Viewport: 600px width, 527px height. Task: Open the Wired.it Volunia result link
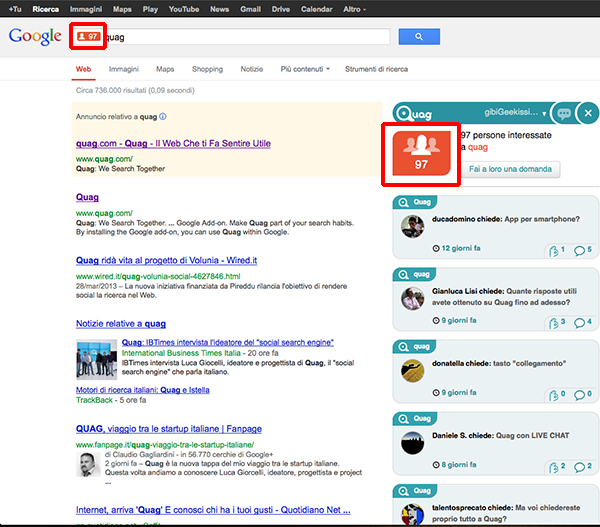[x=166, y=261]
